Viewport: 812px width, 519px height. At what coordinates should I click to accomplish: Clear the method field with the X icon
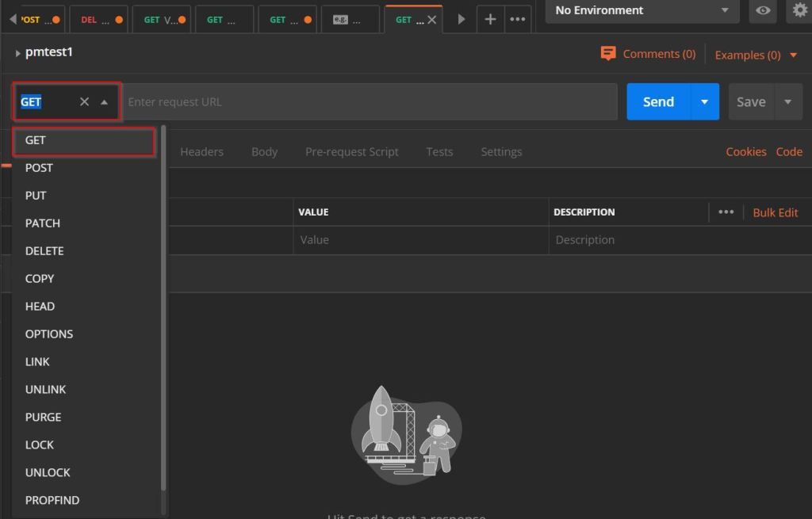coord(85,101)
